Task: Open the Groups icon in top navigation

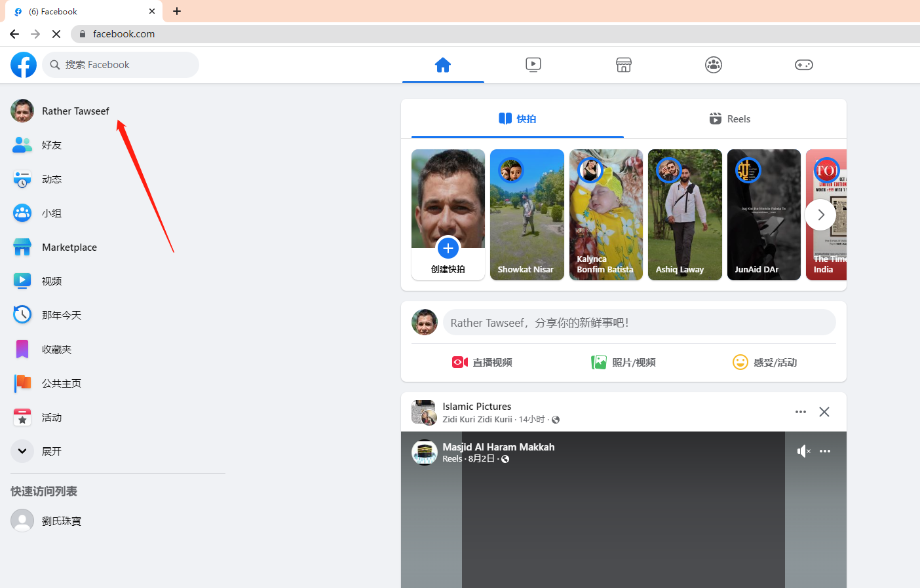Action: (x=713, y=65)
